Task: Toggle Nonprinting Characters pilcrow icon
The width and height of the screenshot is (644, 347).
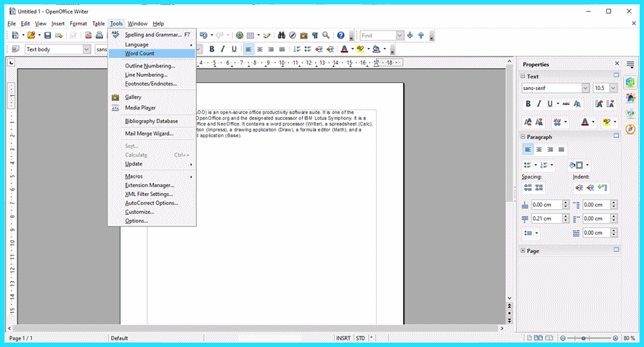Action: coord(315,36)
